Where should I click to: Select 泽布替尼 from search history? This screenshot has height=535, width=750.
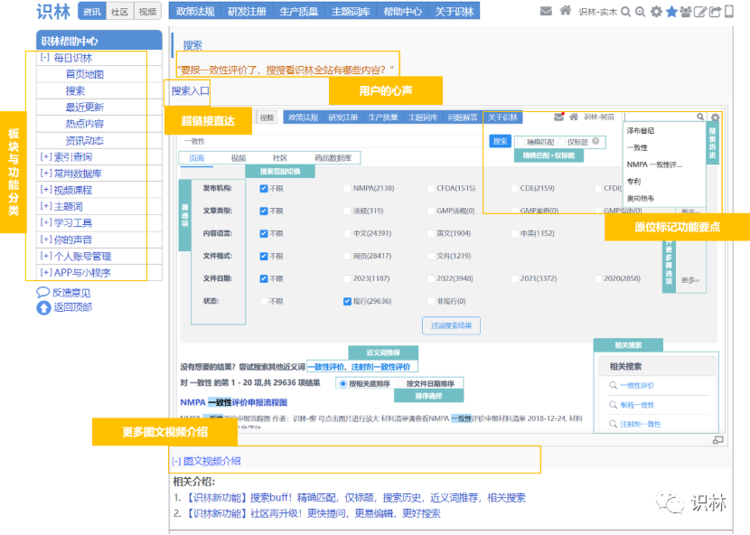click(x=640, y=131)
